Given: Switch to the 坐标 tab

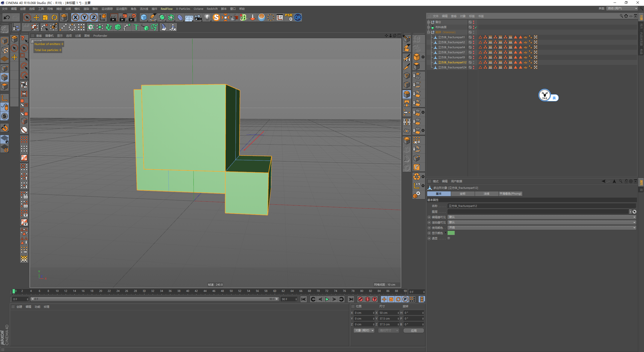Looking at the screenshot, I should (x=463, y=194).
